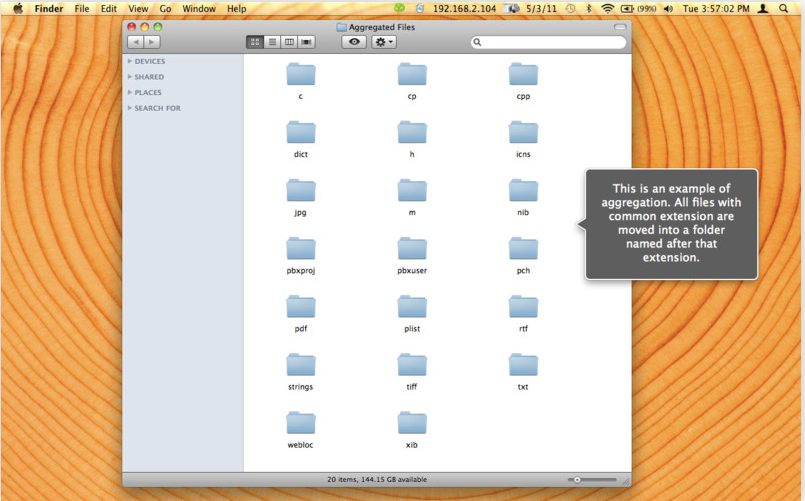The image size is (805, 501).
Task: Open the Go menu
Action: tap(165, 8)
